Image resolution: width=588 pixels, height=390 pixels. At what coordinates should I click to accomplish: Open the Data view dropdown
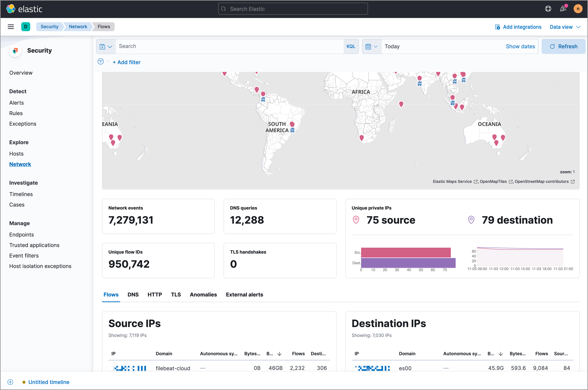565,27
